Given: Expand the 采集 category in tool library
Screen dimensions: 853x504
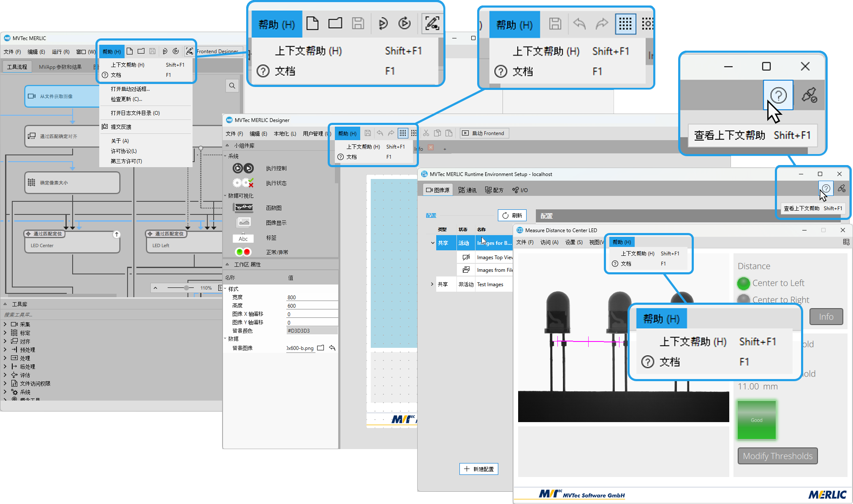Looking at the screenshot, I should tap(5, 324).
